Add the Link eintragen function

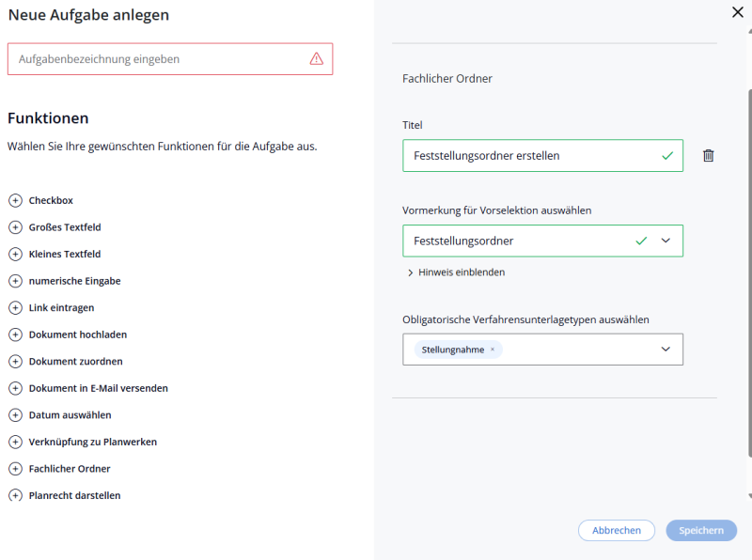click(15, 307)
